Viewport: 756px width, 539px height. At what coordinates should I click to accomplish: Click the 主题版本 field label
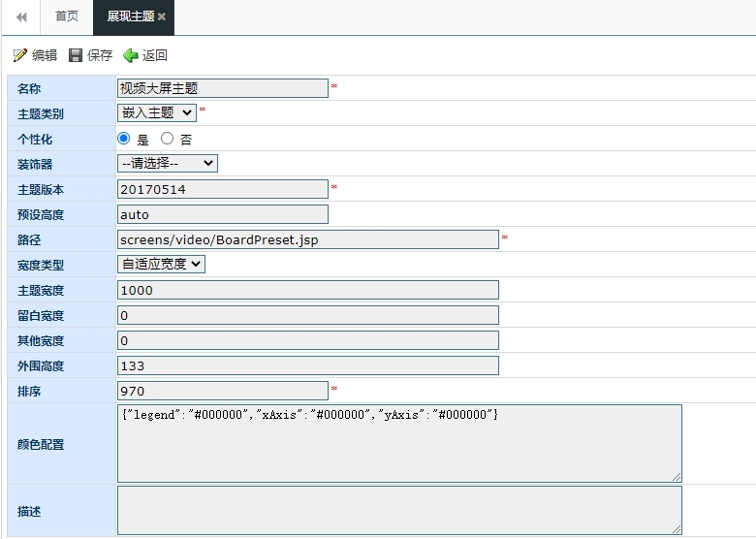[41, 190]
